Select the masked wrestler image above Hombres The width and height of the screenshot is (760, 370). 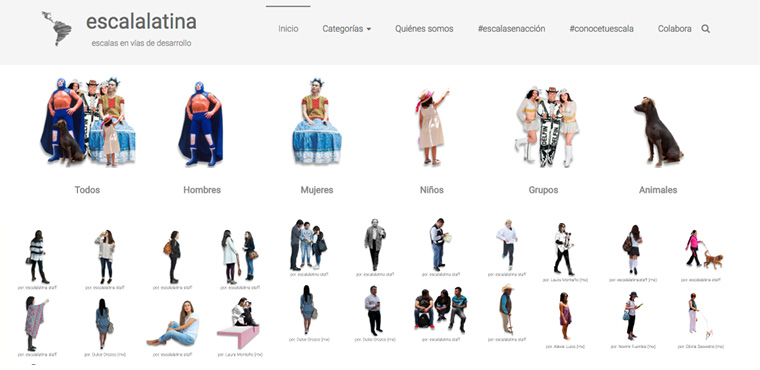(x=201, y=123)
